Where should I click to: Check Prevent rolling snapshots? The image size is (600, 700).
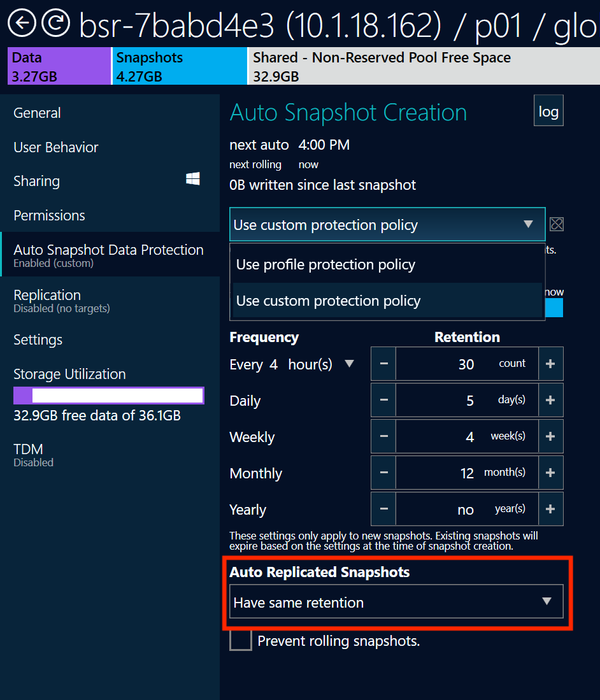(240, 641)
